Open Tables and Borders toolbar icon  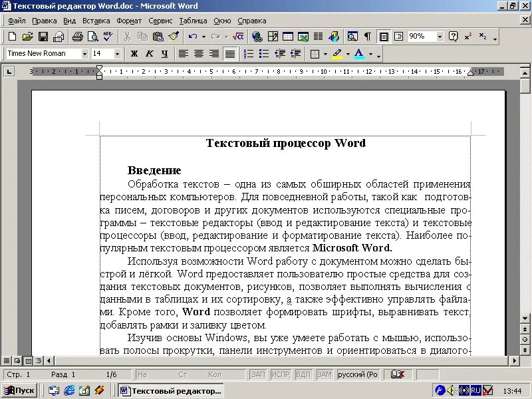pos(273,37)
